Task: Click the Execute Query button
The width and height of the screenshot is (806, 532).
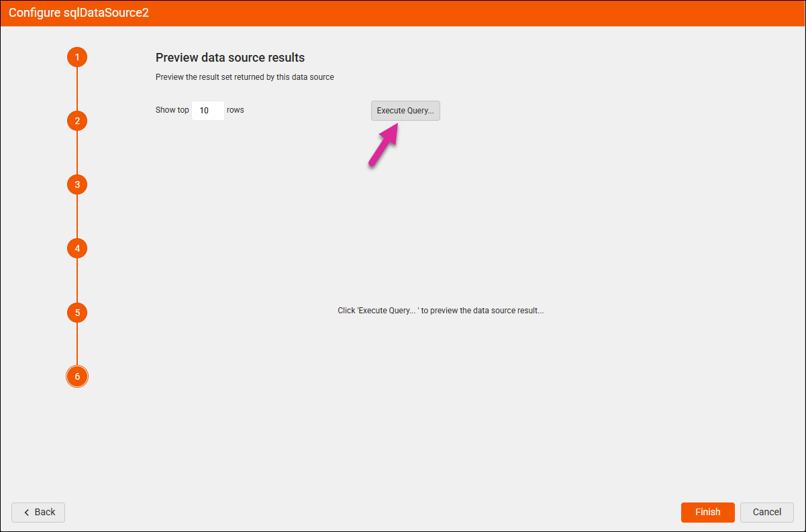Action: pyautogui.click(x=405, y=111)
